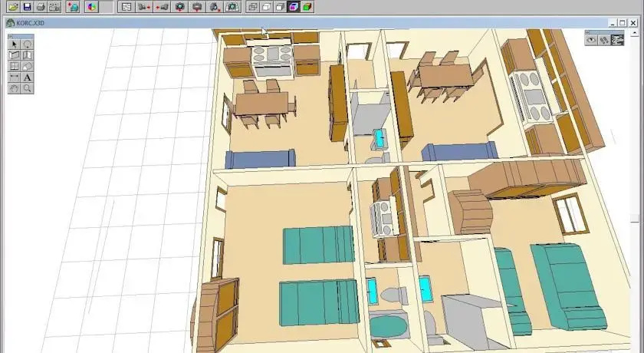
Task: Print the current view with the printer icon
Action: [40, 7]
